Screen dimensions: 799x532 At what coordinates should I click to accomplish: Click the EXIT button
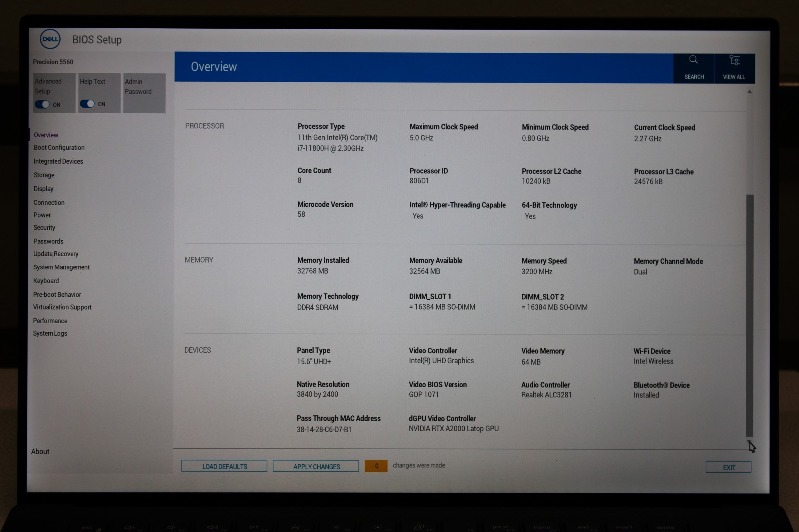click(x=729, y=467)
